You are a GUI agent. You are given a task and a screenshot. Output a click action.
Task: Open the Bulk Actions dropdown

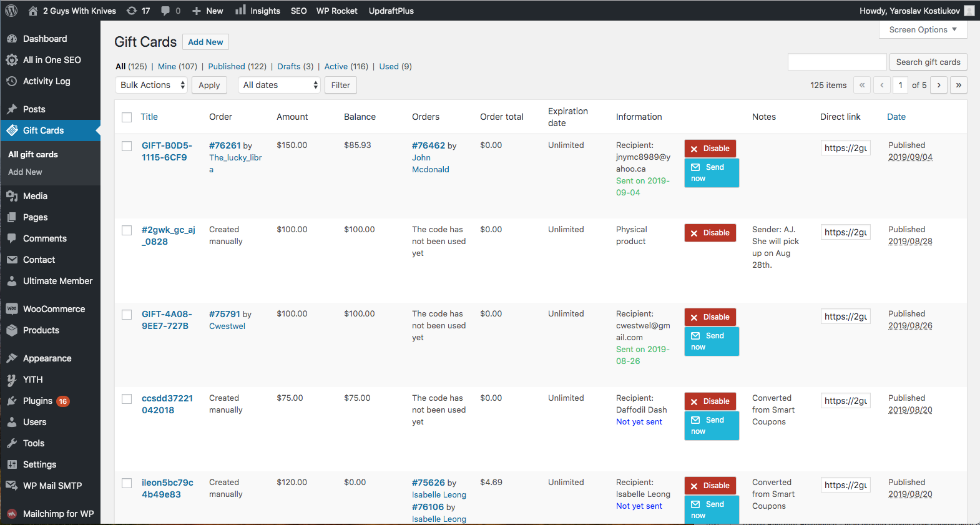152,85
